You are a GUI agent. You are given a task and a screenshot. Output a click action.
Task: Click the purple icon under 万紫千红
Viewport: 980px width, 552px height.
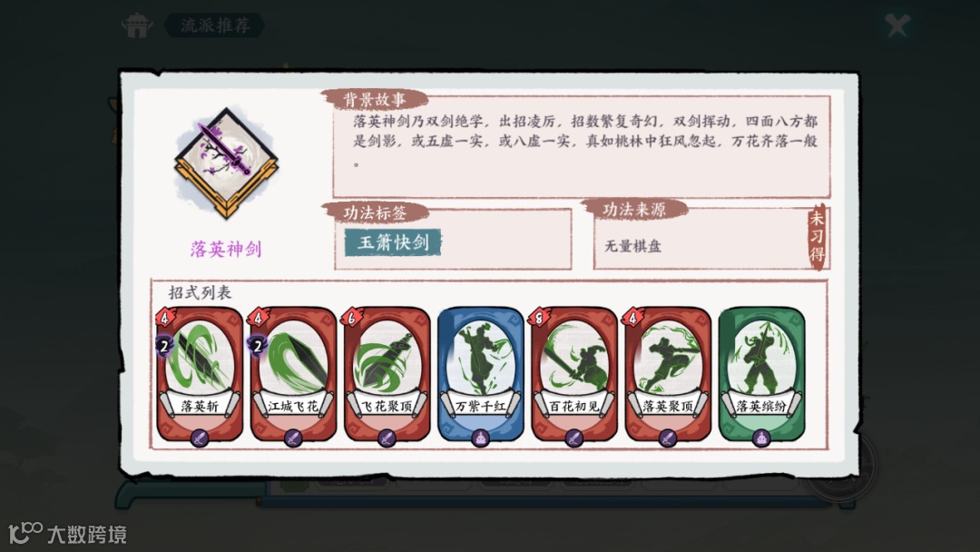[480, 438]
